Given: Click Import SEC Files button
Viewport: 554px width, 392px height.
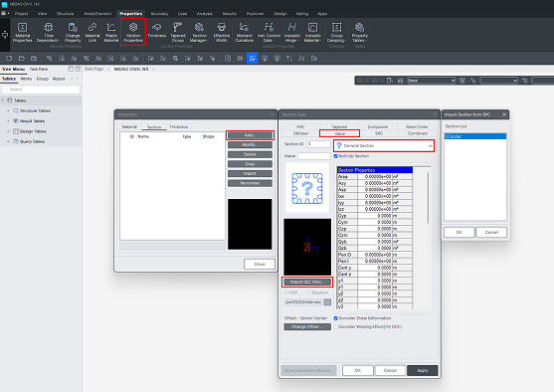Looking at the screenshot, I should click(x=307, y=282).
